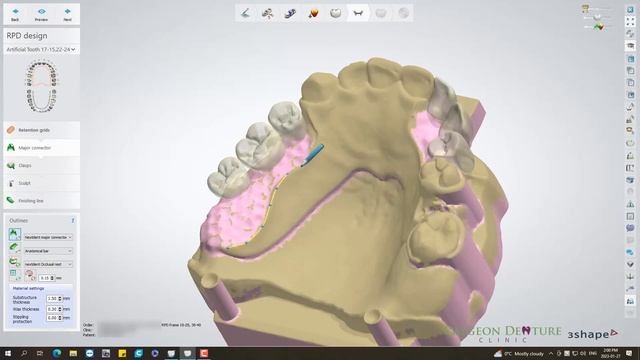Viewport: 640px width, 360px height.
Task: Open the major connector type dropdown
Action: tap(48, 237)
